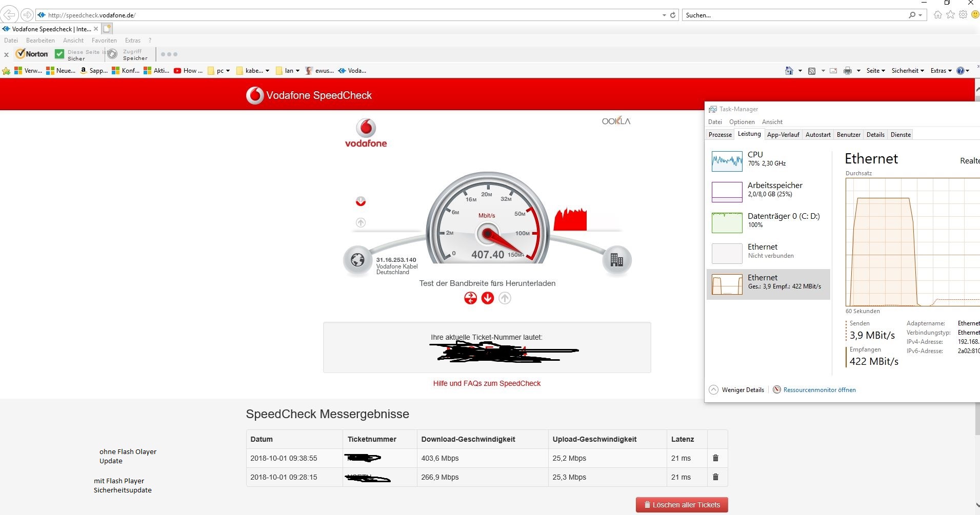Viewport: 980px width, 515px height.
Task: Click the read mail envelope icon
Action: pyautogui.click(x=833, y=71)
